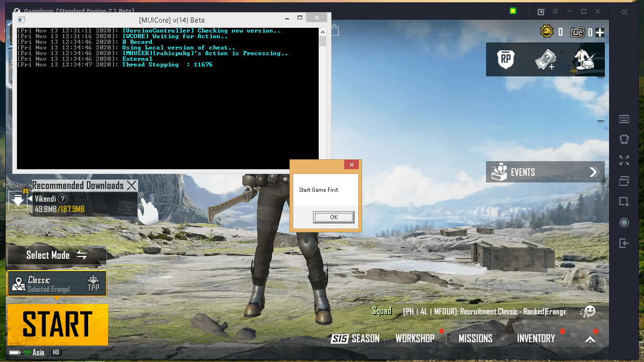
Task: Open the Royale Pass RP shield icon
Action: [506, 59]
